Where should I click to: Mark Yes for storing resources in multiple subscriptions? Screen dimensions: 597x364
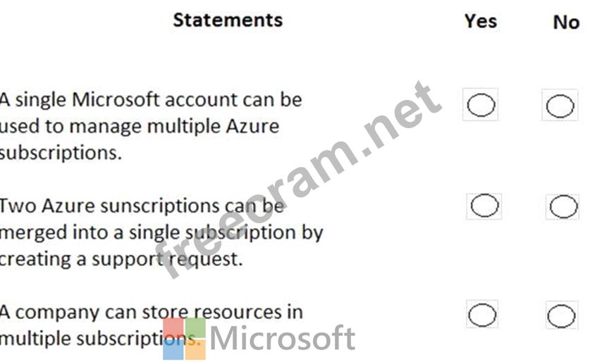pyautogui.click(x=482, y=315)
